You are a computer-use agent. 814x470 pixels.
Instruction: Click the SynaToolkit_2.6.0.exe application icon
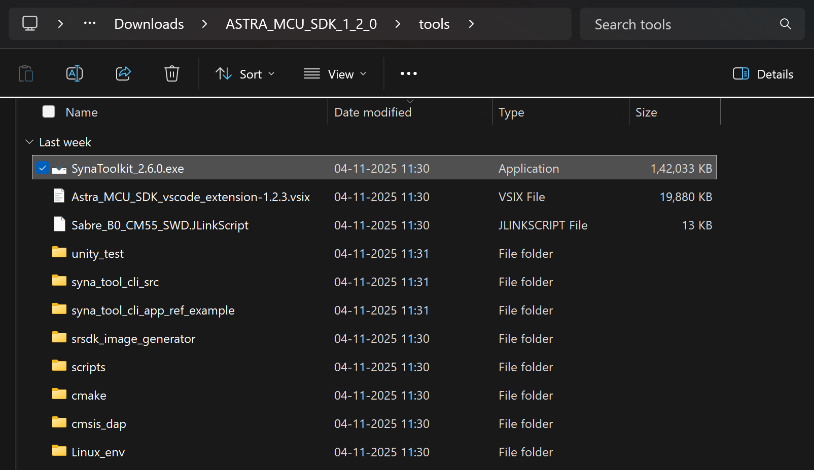[59, 169]
